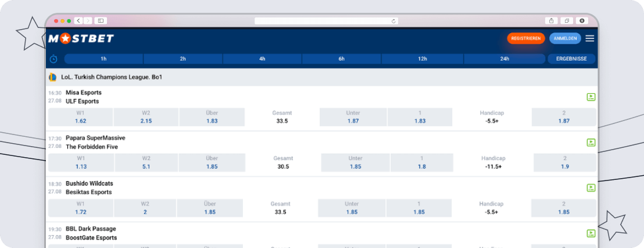
Task: Open live stream for BBL Dark Passage match
Action: [591, 233]
